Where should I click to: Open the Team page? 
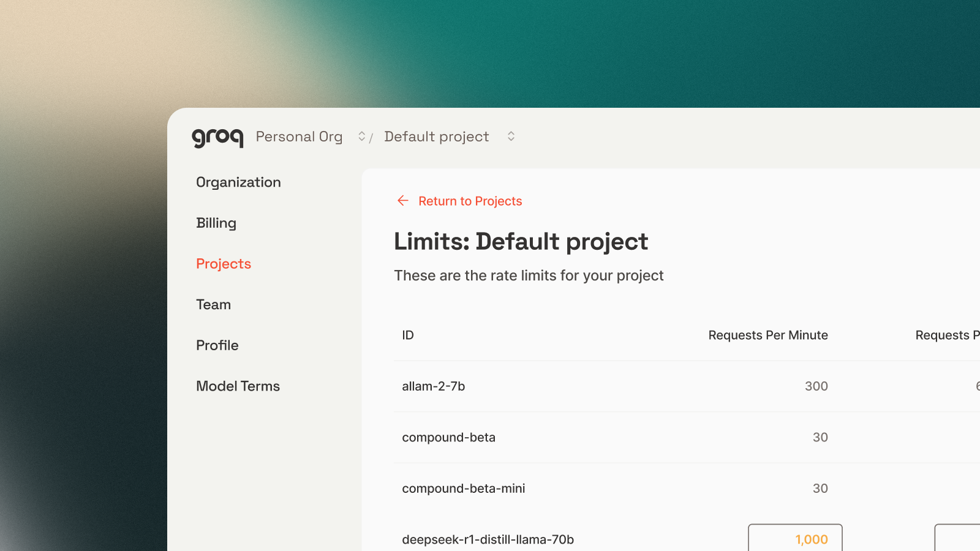[213, 304]
